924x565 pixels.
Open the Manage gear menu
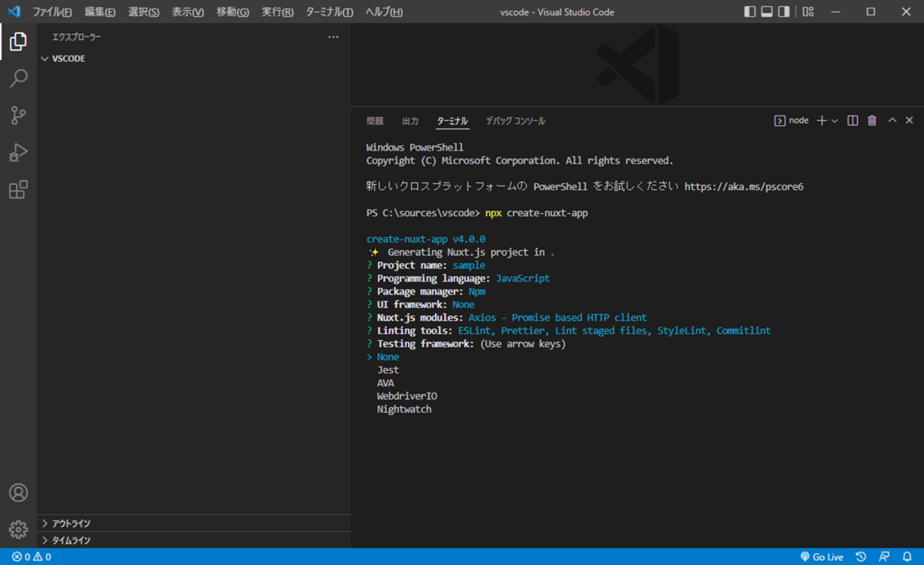coord(18,530)
